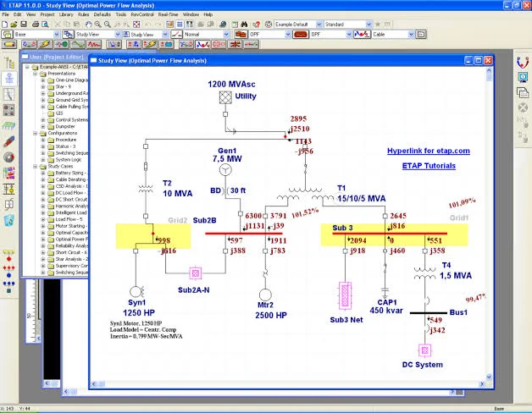Click the Cable Pulling icon in left sidebar
This screenshot has width=532, height=413.
pyautogui.click(x=8, y=141)
